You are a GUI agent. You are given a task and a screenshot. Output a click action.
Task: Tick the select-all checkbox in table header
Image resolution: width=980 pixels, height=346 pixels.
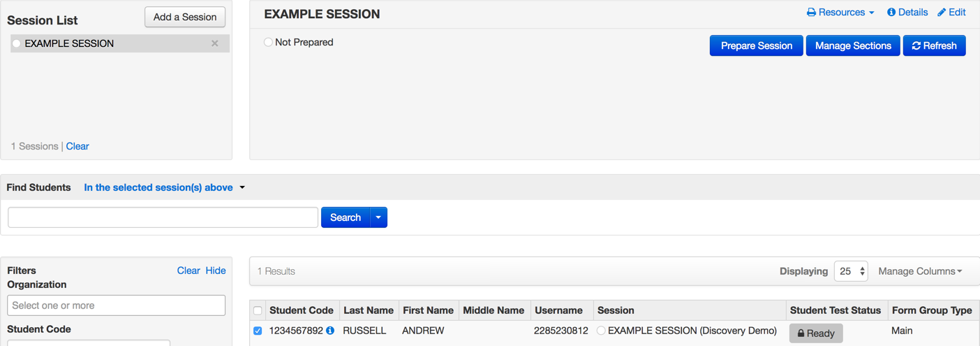(258, 310)
